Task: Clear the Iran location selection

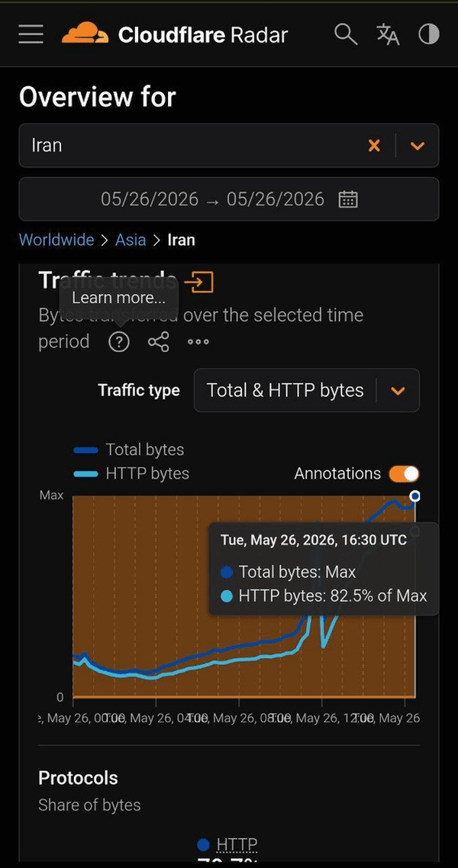Action: pos(374,146)
